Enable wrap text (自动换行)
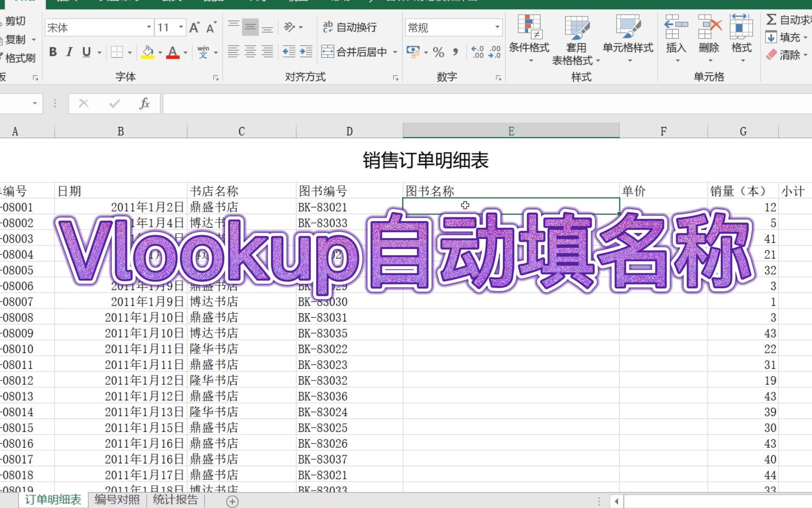The image size is (812, 508). pyautogui.click(x=350, y=27)
